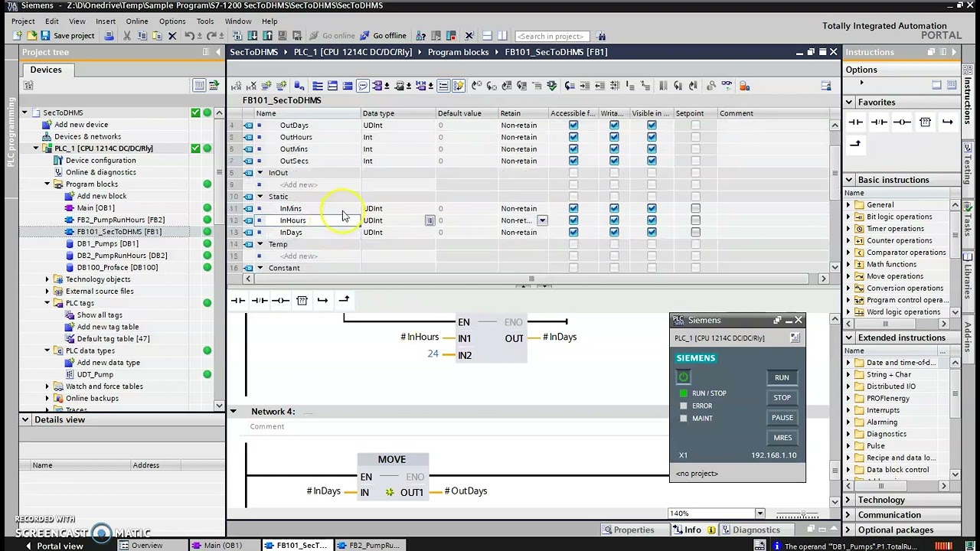The width and height of the screenshot is (980, 551).
Task: Collapse the InOut section in interface table
Action: [260, 173]
